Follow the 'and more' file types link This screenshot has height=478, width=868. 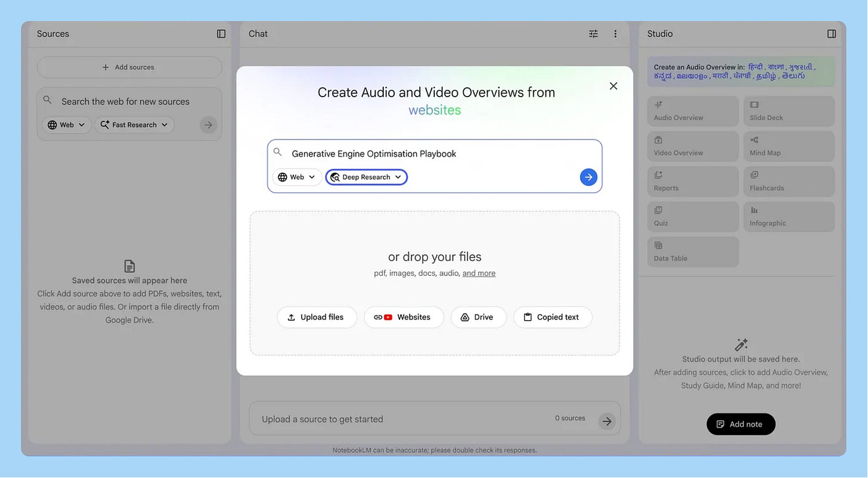pos(479,273)
